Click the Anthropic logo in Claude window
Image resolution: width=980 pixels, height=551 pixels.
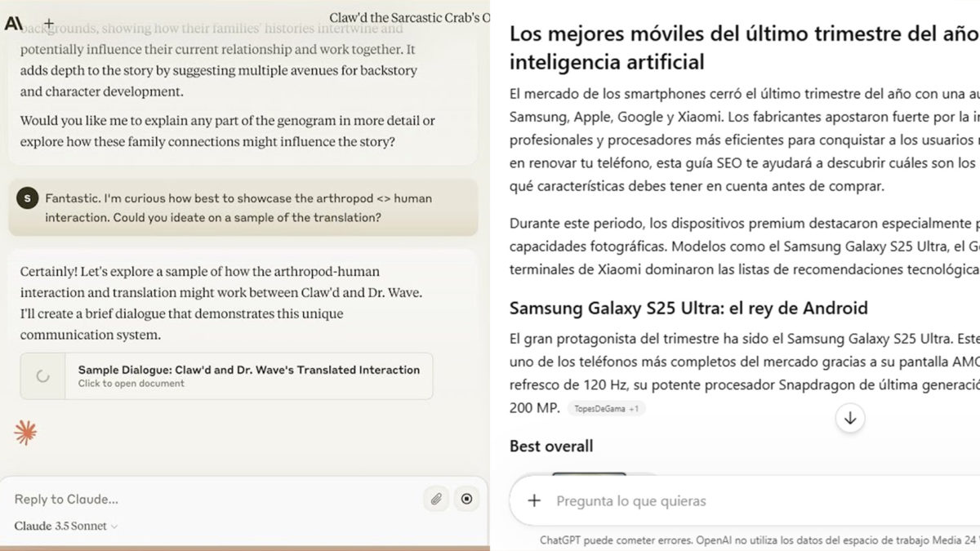point(14,23)
